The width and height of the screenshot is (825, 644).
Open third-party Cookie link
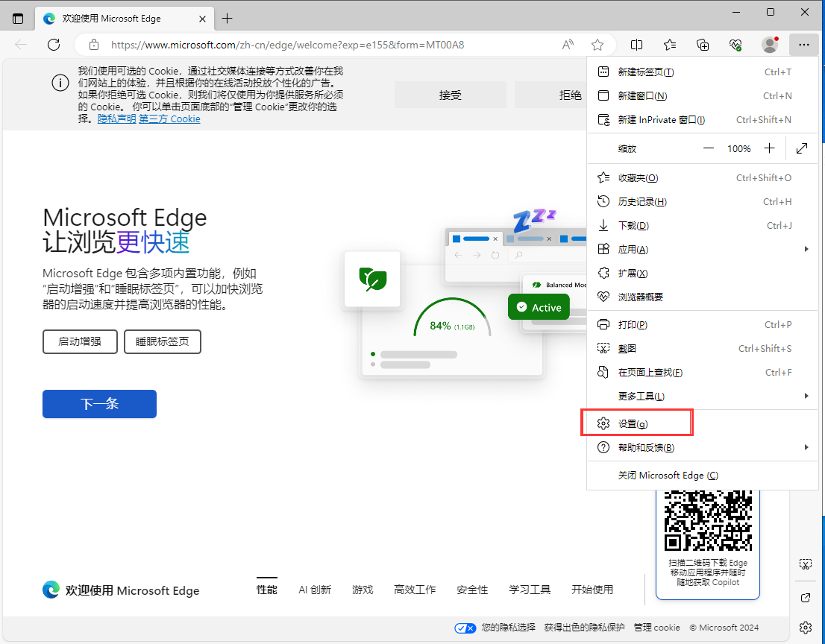[x=169, y=119]
